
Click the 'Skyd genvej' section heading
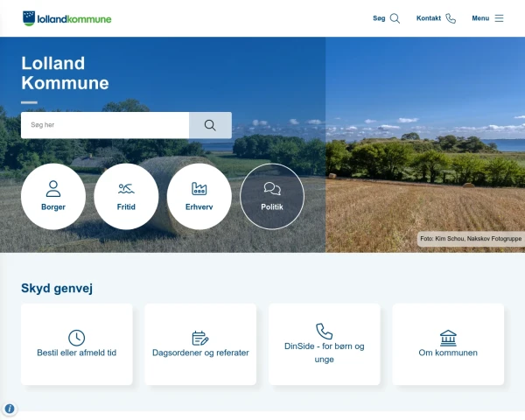point(57,288)
